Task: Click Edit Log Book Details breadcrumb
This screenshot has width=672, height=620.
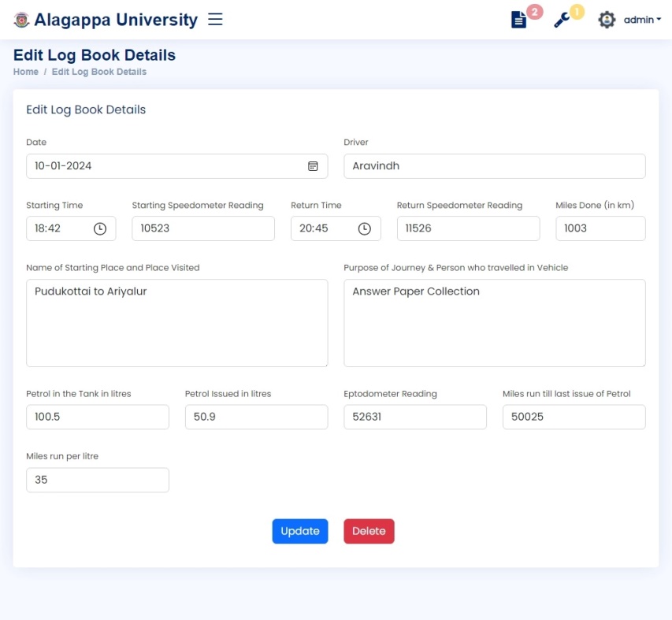Action: point(99,72)
